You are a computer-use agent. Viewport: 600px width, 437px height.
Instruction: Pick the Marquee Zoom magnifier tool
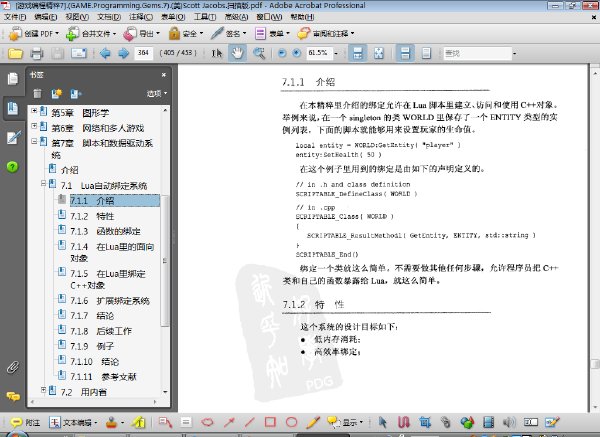[259, 53]
